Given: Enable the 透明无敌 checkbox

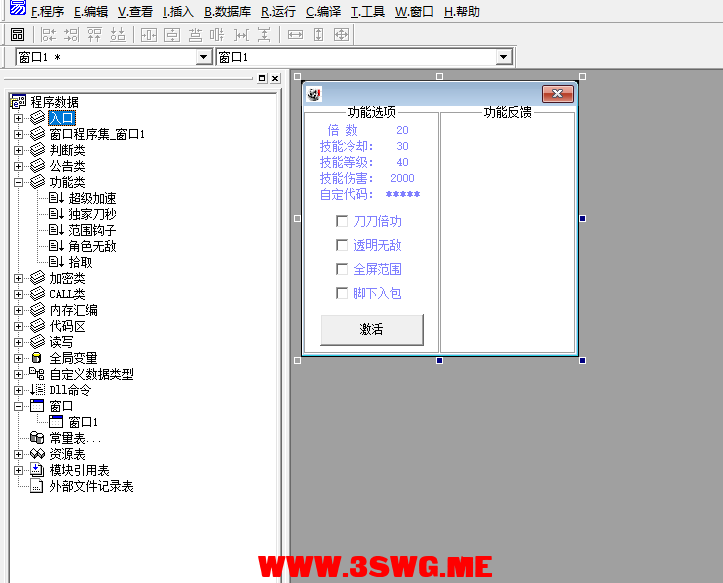Looking at the screenshot, I should pos(342,245).
